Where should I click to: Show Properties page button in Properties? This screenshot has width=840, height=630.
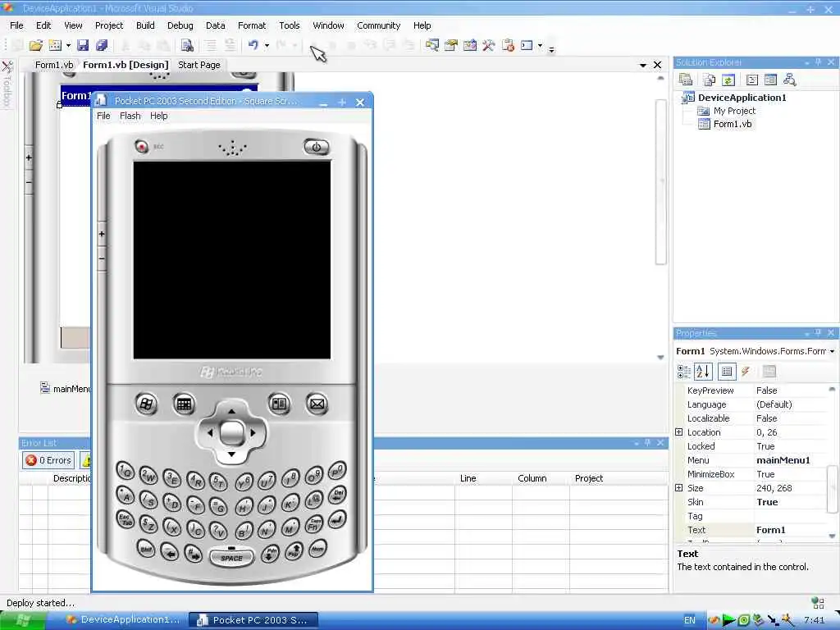click(x=727, y=372)
